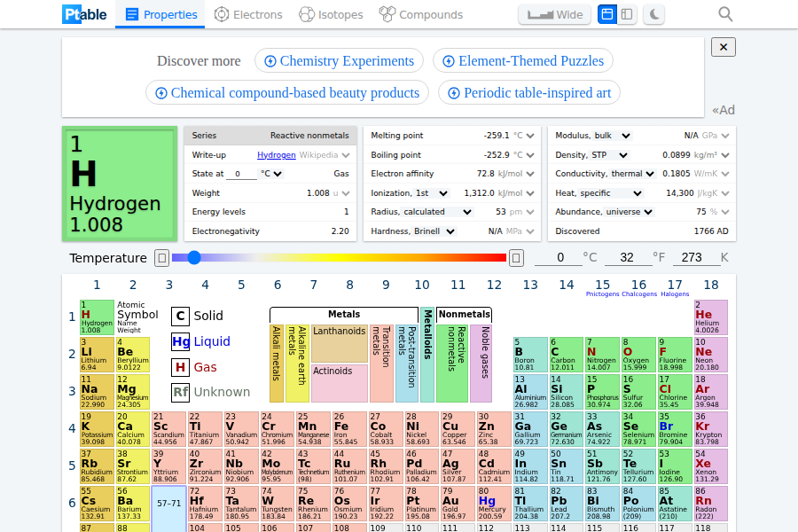Click the Lanthanoids legend swatch
Image resolution: width=798 pixels, height=532 pixels.
(x=340, y=344)
